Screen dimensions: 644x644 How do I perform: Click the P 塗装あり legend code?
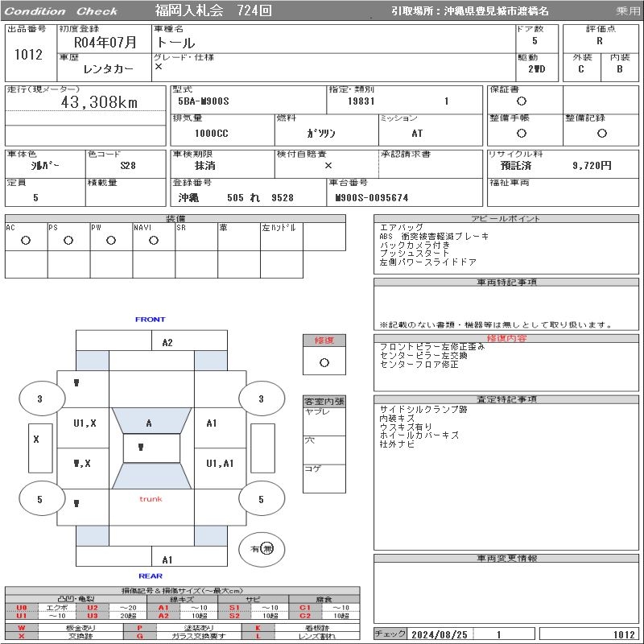pos(139,628)
